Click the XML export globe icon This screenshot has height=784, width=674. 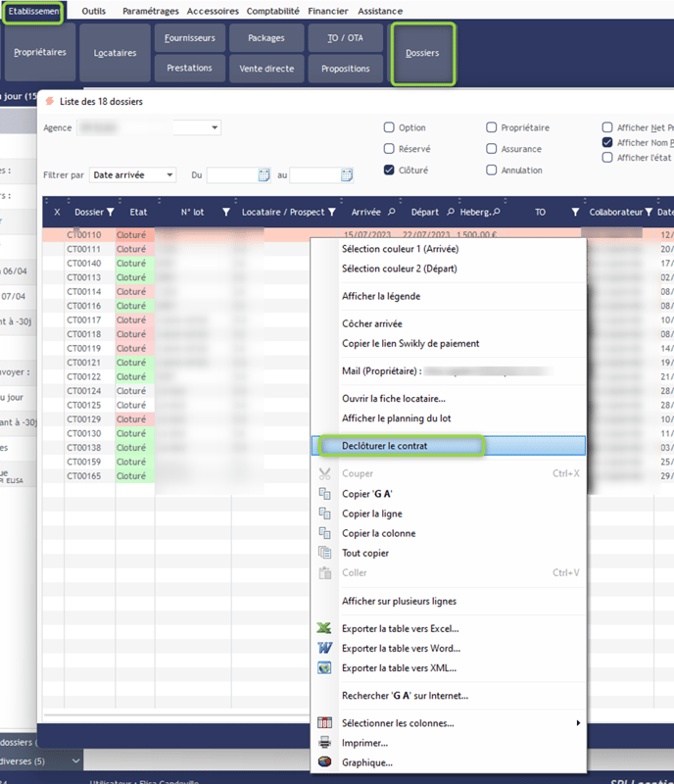point(324,668)
